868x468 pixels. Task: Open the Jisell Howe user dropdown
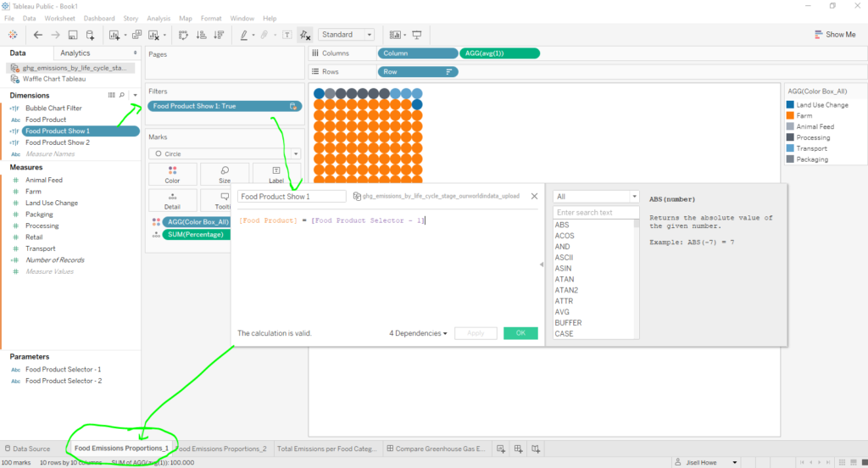click(735, 462)
